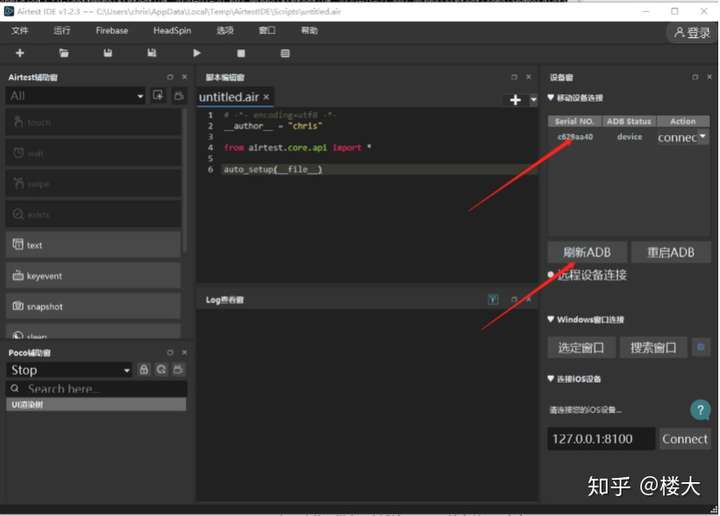Close the untitled.air tab
This screenshot has height=516, width=720.
coord(266,97)
